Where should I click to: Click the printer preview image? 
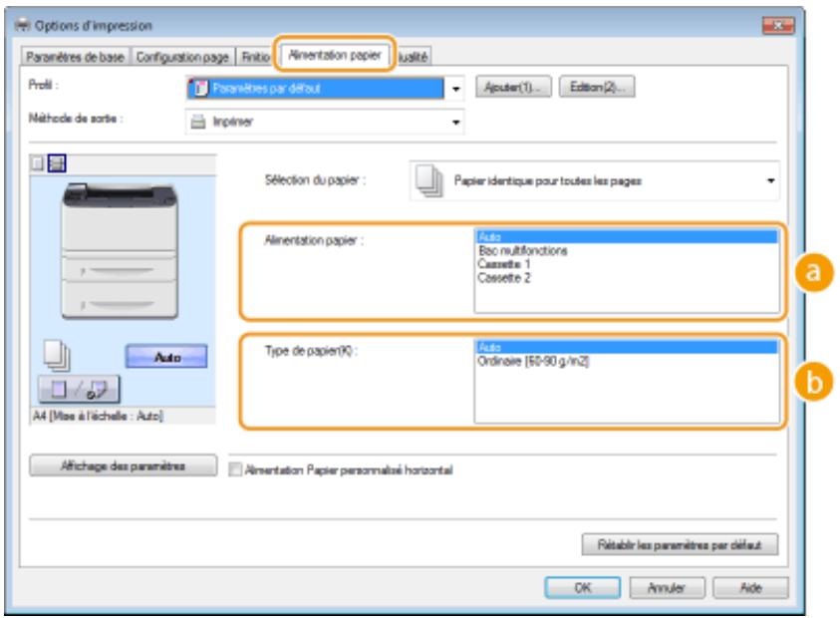coord(120,251)
